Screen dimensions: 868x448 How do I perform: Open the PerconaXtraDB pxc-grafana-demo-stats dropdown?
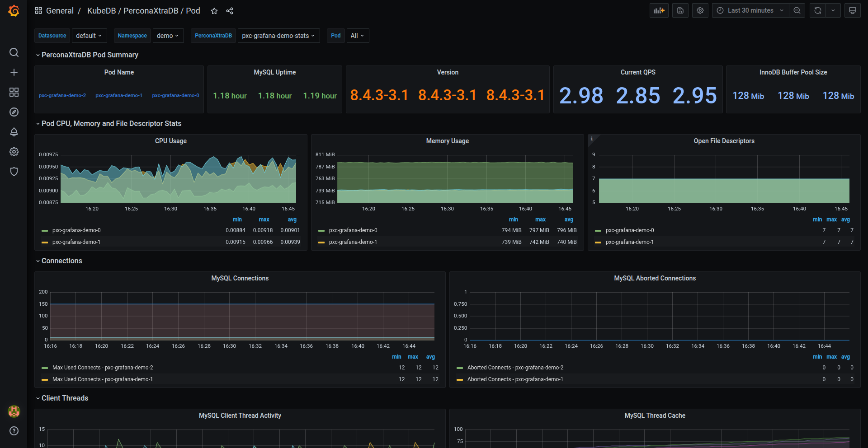click(x=278, y=36)
